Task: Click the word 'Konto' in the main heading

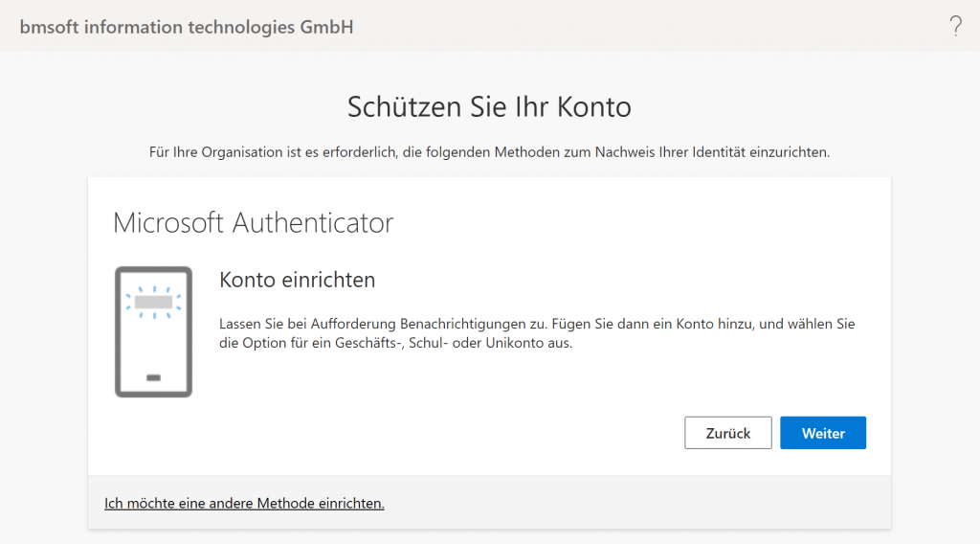Action: tap(593, 106)
